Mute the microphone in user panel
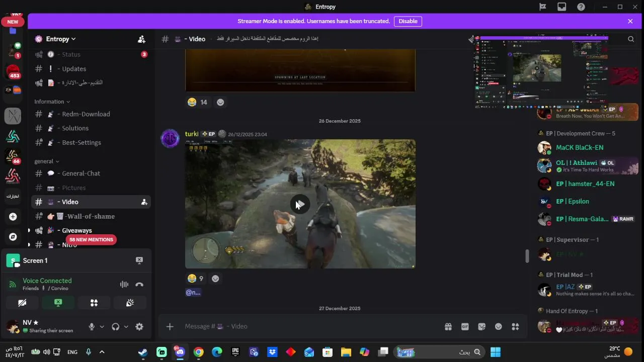 click(92, 327)
